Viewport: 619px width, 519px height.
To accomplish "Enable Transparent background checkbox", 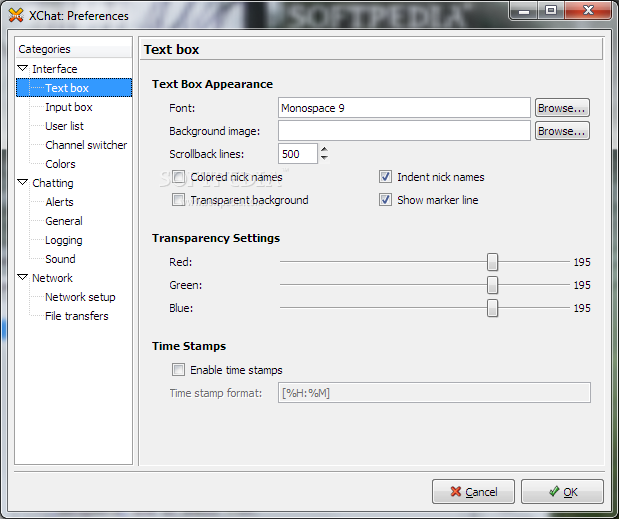I will click(178, 200).
